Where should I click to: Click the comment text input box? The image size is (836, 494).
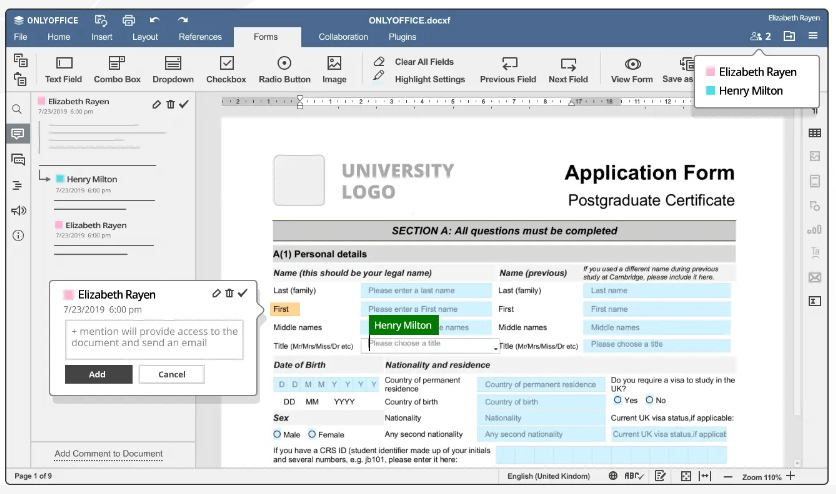coord(153,338)
